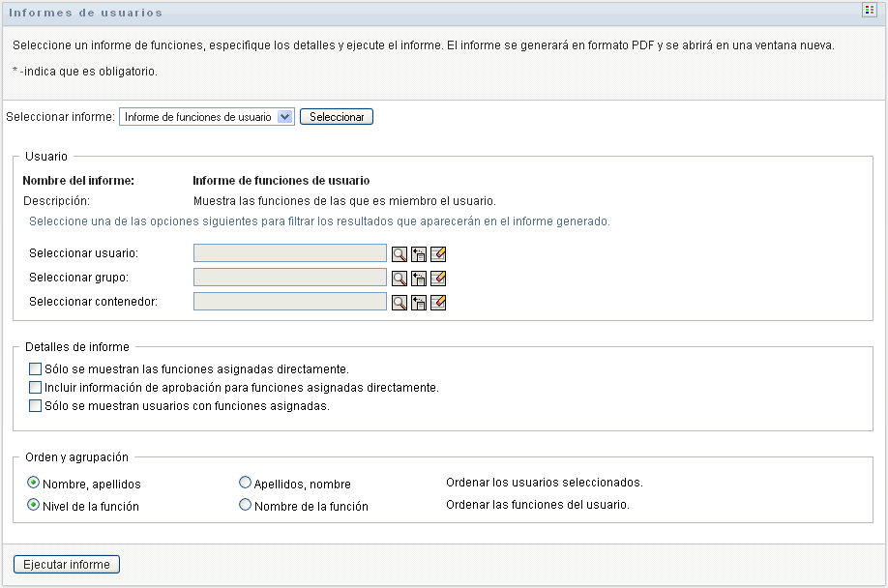Enable 'Sólo se muestran las funciones asignadas directamente'

(36, 368)
